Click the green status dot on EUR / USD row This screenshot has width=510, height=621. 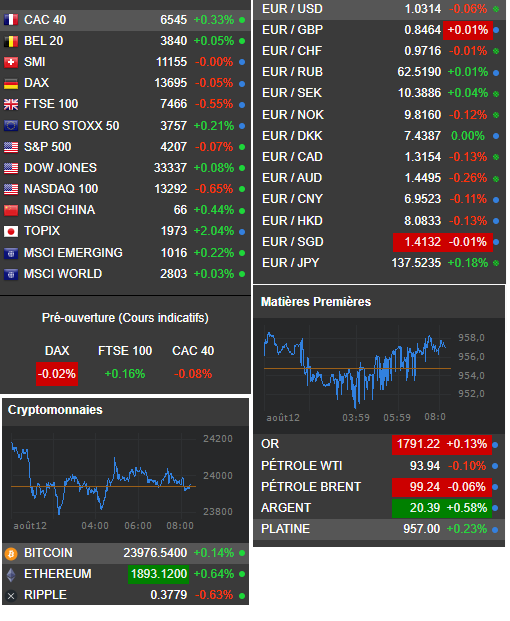pyautogui.click(x=496, y=9)
